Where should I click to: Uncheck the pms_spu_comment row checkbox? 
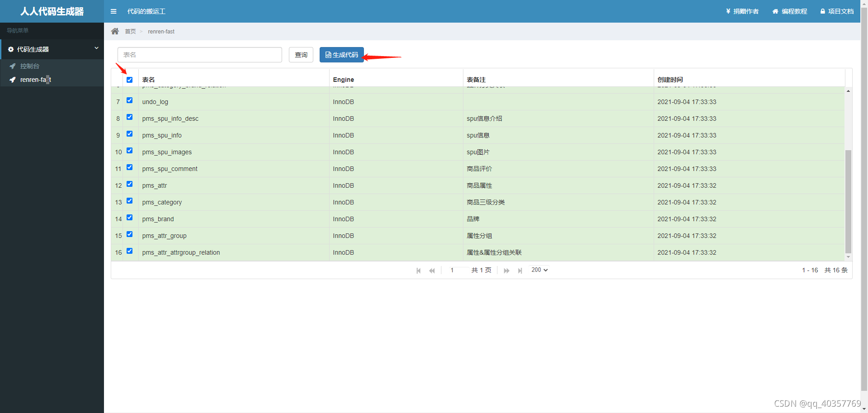[x=130, y=167]
